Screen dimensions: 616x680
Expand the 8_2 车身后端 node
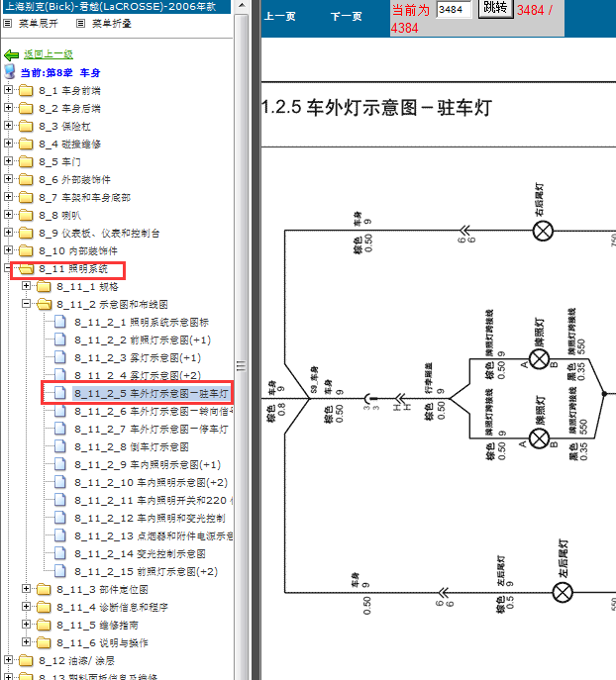coord(8,108)
